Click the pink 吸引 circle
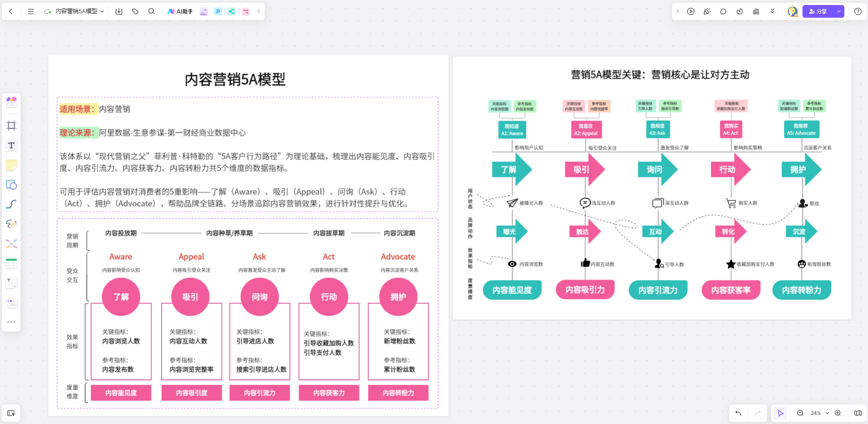 pos(190,297)
